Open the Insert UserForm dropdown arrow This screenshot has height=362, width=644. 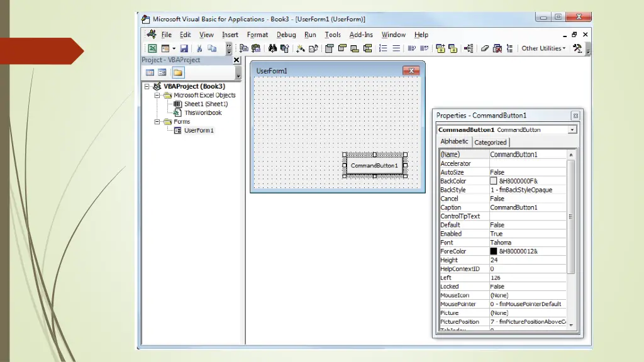(174, 48)
